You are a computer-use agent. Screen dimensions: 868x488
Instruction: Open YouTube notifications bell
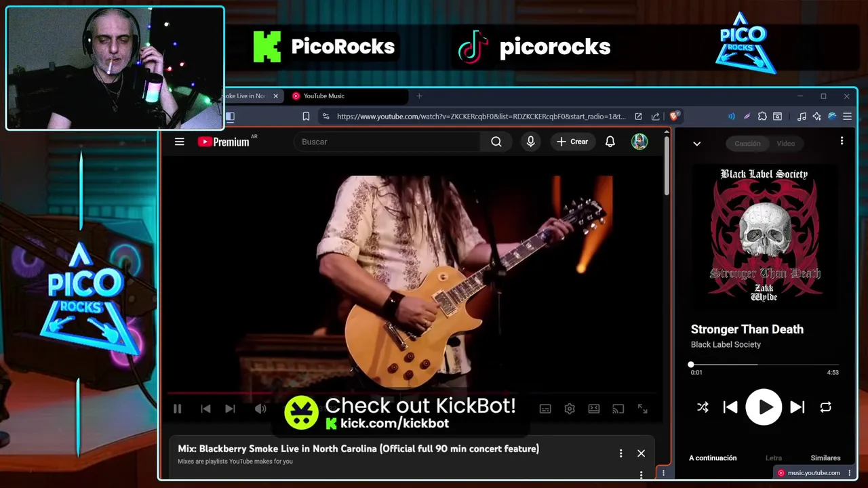[x=610, y=142]
